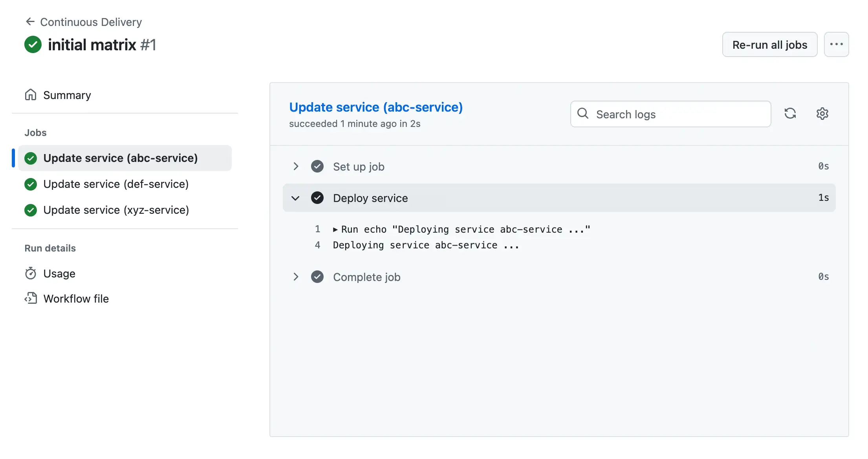Collapse the Deploy service step
This screenshot has width=868, height=459.
coord(296,198)
